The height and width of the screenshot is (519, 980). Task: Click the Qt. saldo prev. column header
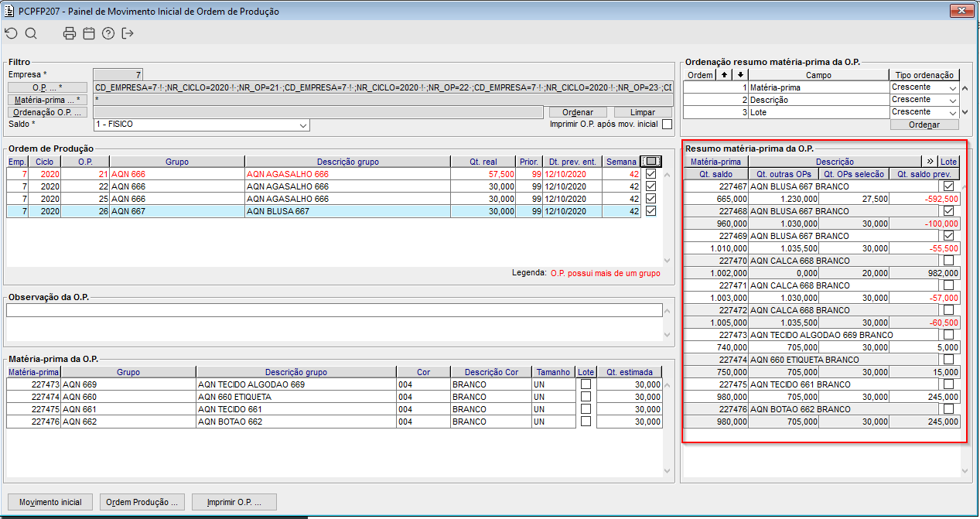click(924, 174)
